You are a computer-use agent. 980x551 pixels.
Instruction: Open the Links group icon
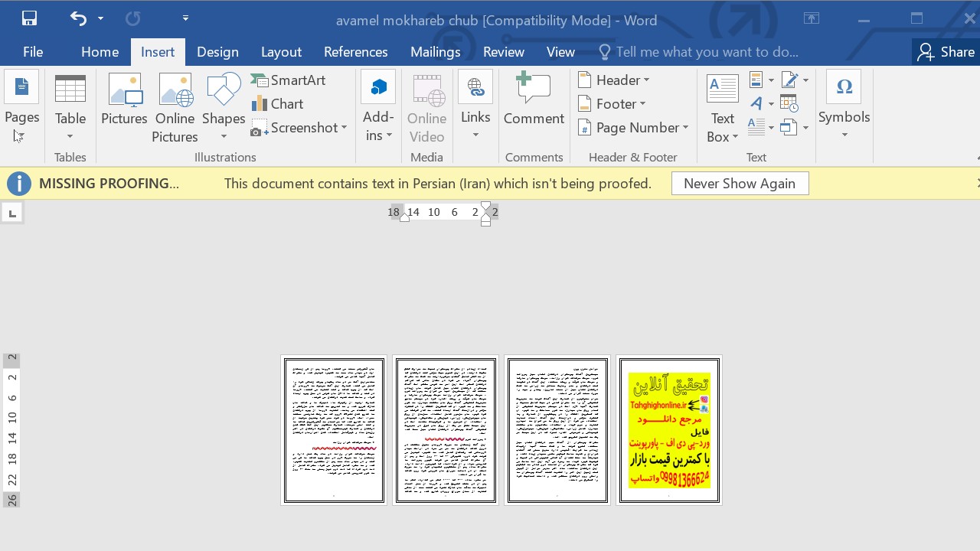click(475, 88)
